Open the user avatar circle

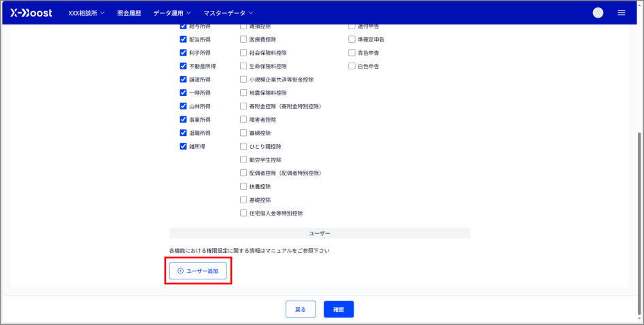tap(598, 13)
